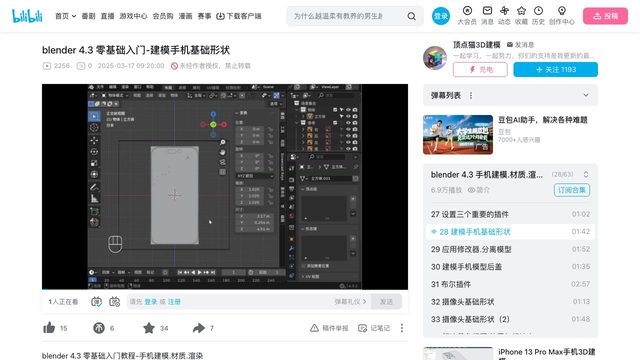The image size is (640, 360).
Task: Play episode 33 摄像头基础形状 (2)
Action: pos(510,319)
